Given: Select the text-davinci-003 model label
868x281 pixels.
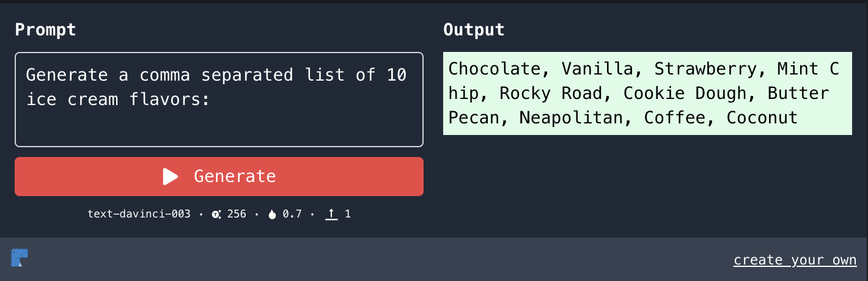Looking at the screenshot, I should click(x=139, y=214).
